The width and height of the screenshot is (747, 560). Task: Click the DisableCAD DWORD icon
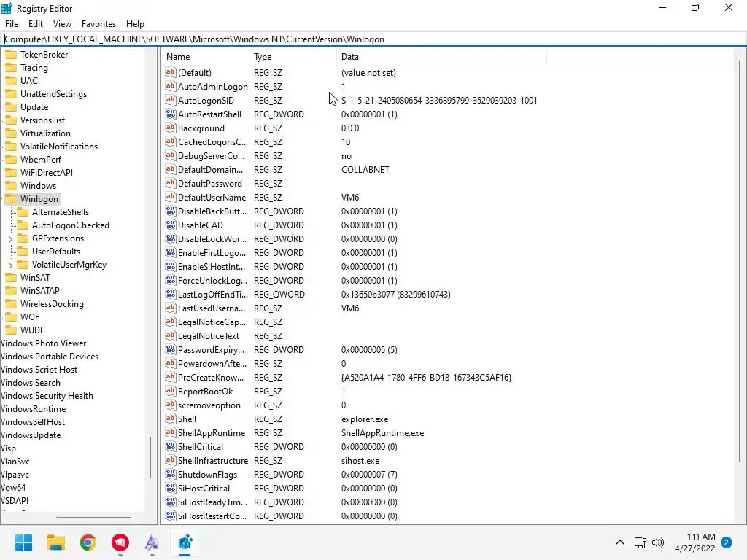[171, 225]
